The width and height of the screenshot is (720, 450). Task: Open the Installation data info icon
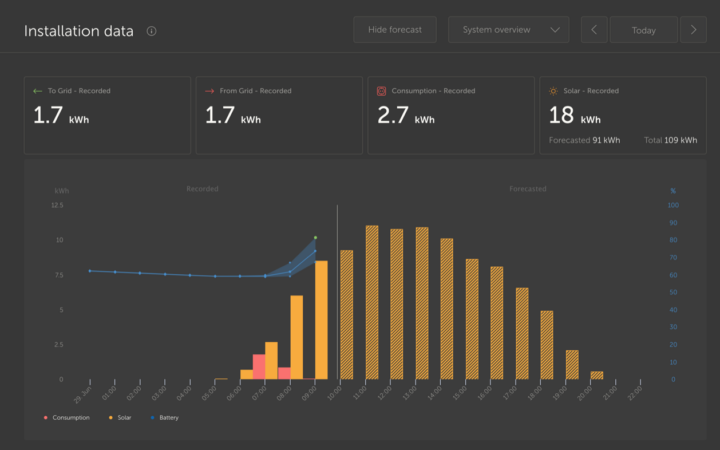tap(151, 31)
